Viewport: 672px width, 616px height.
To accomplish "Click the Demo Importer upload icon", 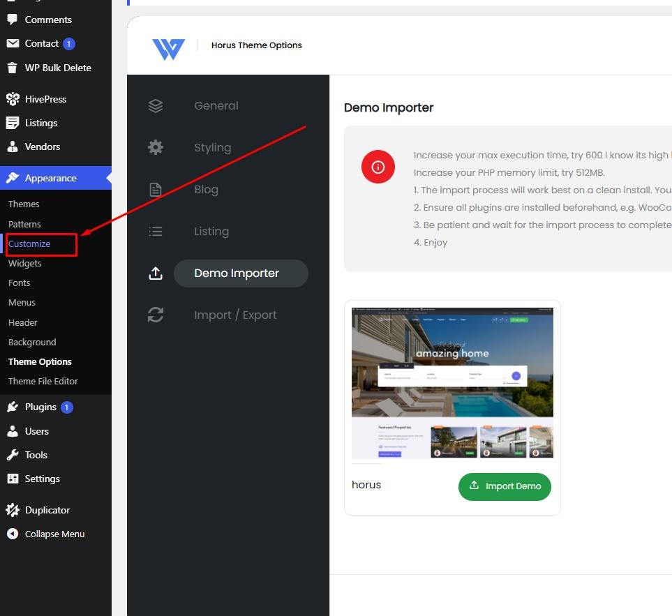I will point(155,273).
